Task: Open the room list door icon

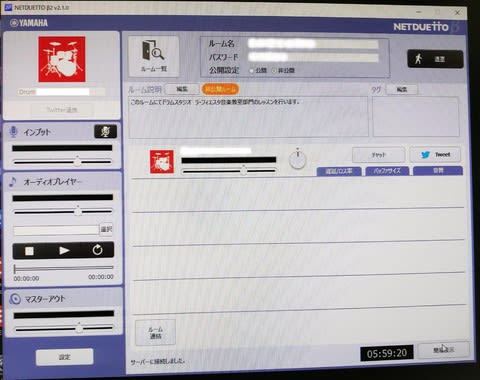Action: pos(154,56)
